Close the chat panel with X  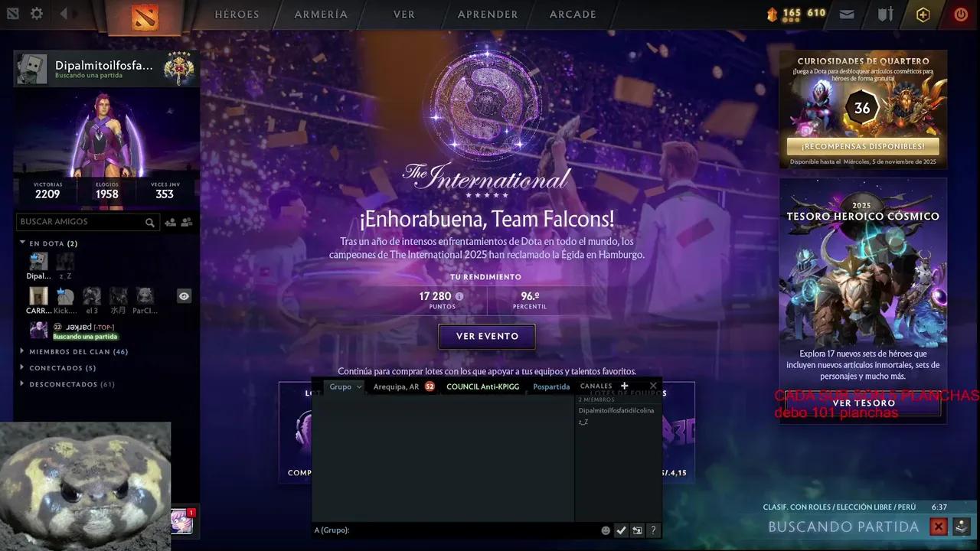click(x=653, y=386)
